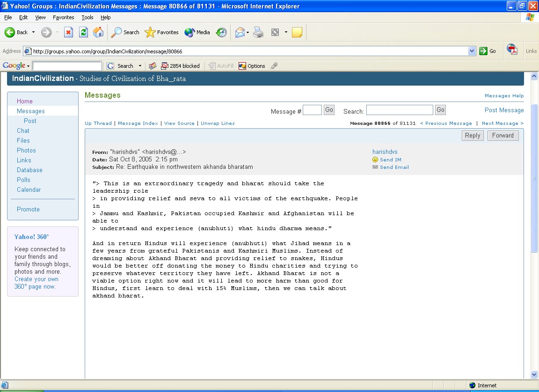The height and width of the screenshot is (392, 539).
Task: Click the Unwrap Lines link
Action: click(218, 123)
